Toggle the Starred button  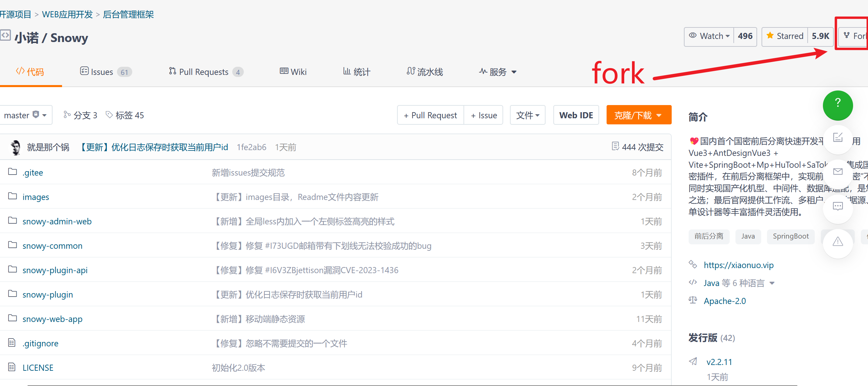pyautogui.click(x=785, y=36)
